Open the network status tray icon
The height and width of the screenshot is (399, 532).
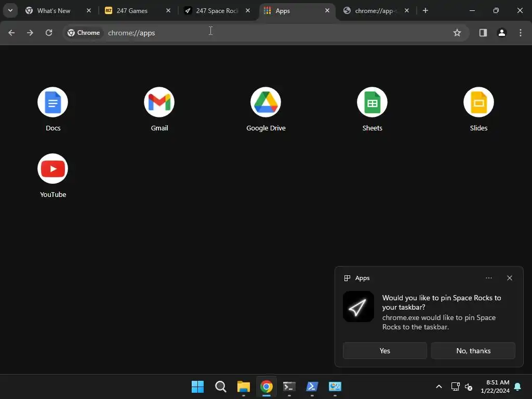point(455,387)
